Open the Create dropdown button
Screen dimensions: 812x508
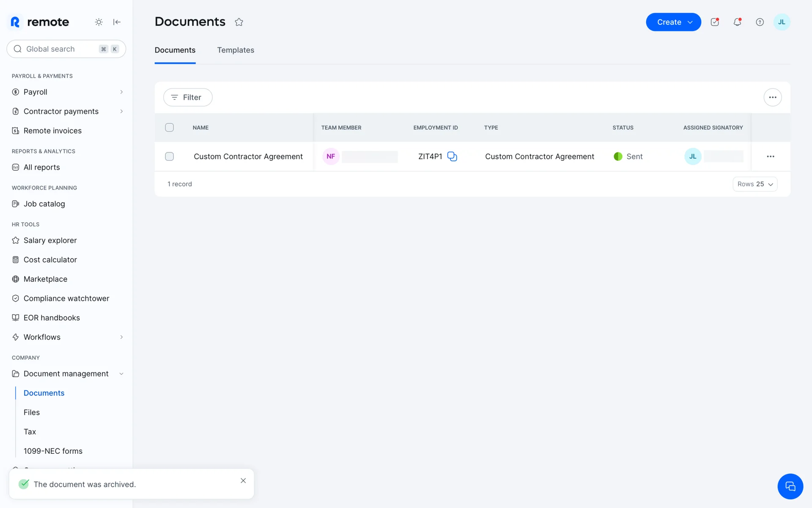pos(673,22)
